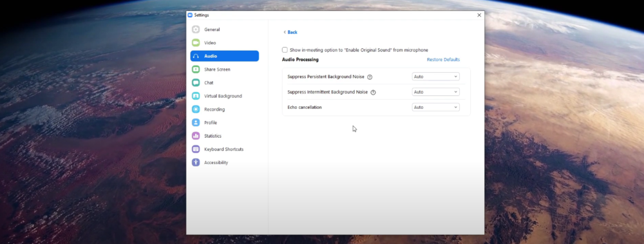Open Suppress Intermittent Background Noise dropdown
The height and width of the screenshot is (244, 644).
[x=435, y=92]
